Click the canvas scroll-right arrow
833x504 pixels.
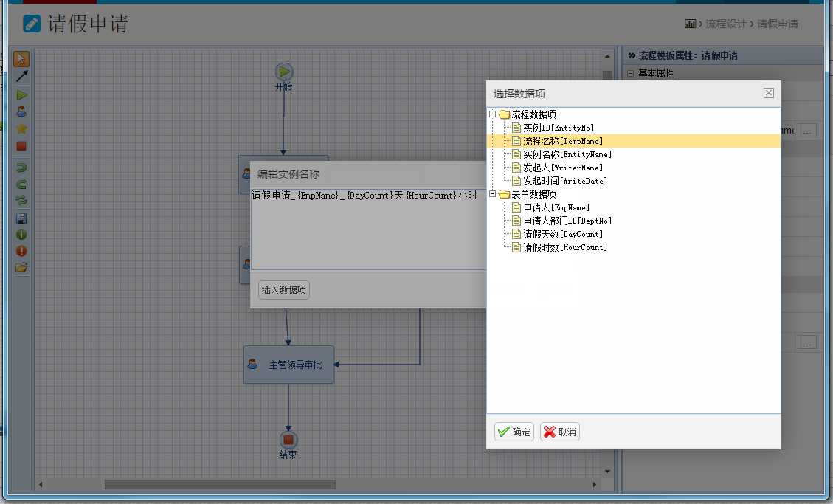click(595, 484)
